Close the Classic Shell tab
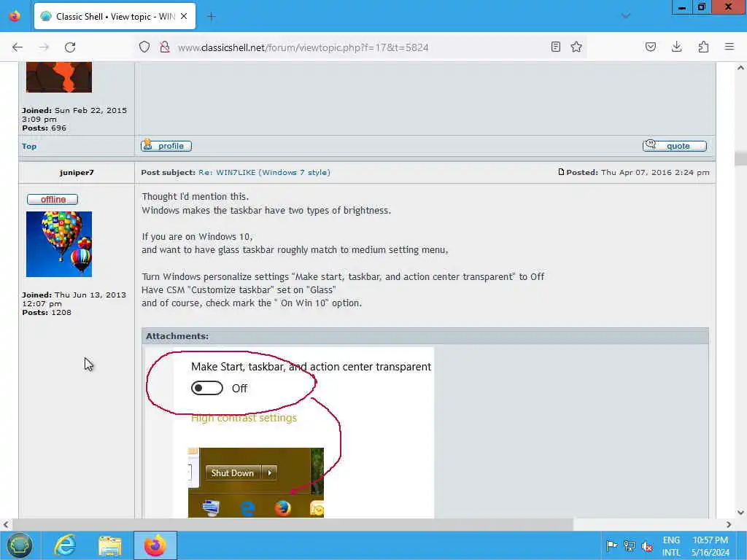 click(184, 16)
